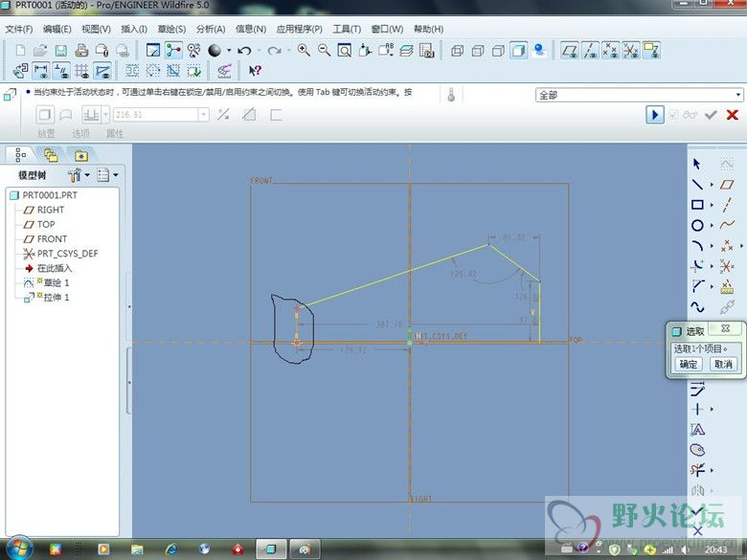Select the arrow pointer tool
This screenshot has height=560, width=747.
697,164
